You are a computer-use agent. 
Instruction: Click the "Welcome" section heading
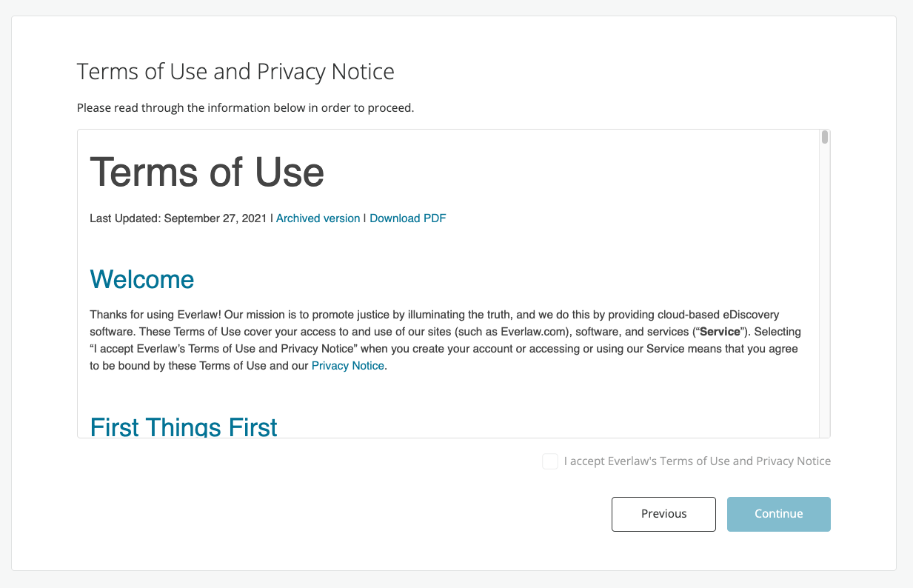142,279
